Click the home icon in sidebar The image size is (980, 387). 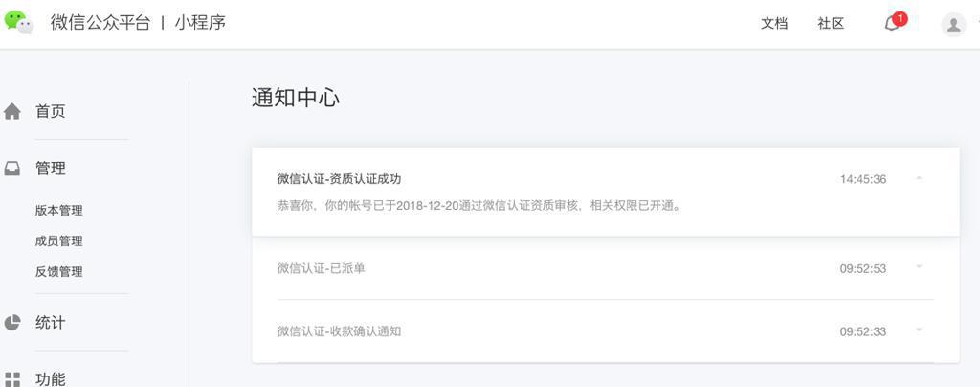(12, 111)
